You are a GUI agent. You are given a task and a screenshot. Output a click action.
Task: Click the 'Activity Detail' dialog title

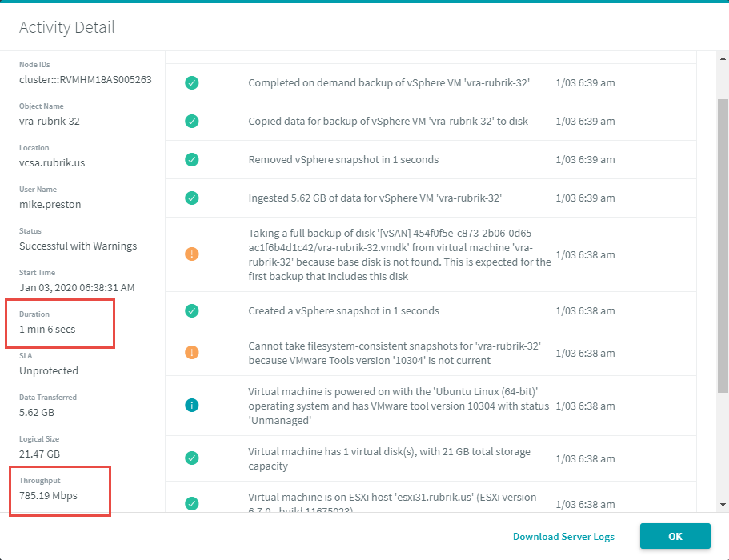pyautogui.click(x=67, y=27)
